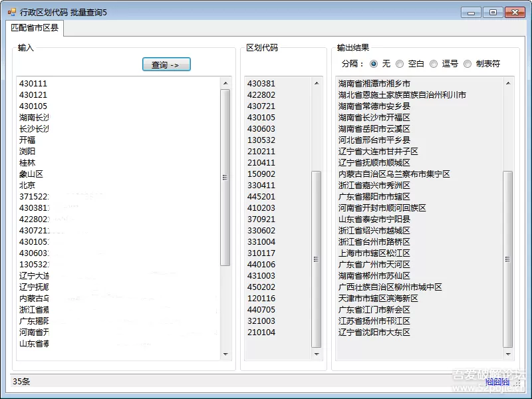Click the 查询 -> query button

point(166,65)
